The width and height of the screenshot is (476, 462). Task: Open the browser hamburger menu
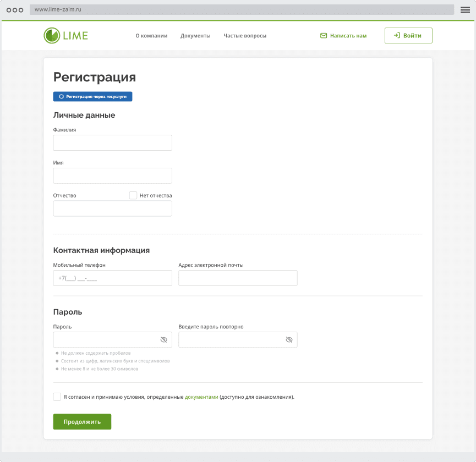pos(465,10)
